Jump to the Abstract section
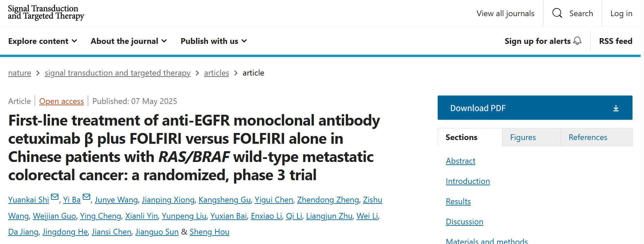Image resolution: width=644 pixels, height=244 pixels. point(460,161)
